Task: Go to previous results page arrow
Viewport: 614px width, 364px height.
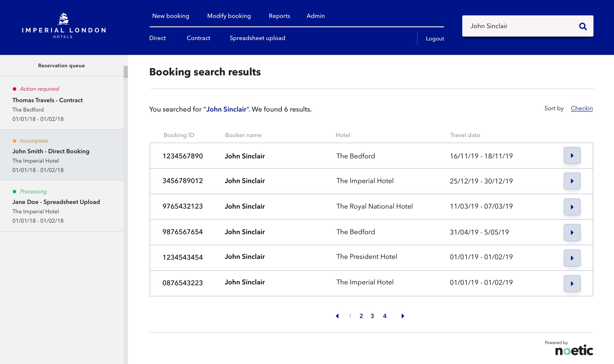Action: point(337,316)
